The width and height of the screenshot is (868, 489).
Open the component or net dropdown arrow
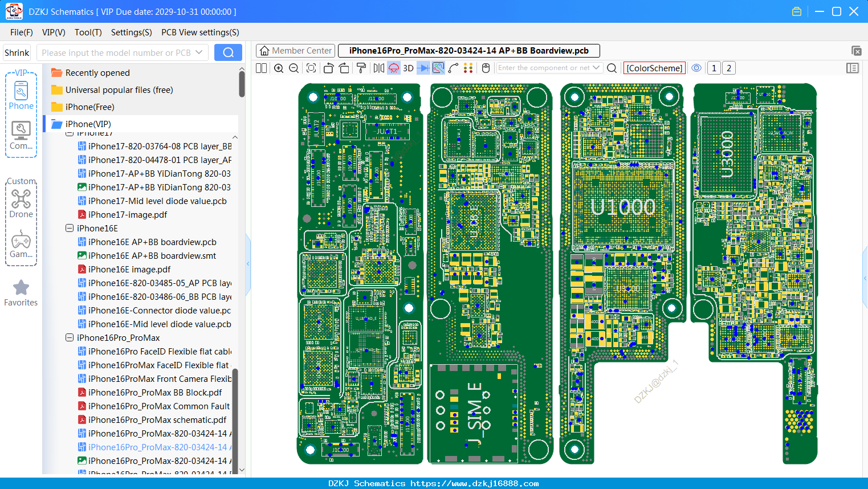pos(596,68)
